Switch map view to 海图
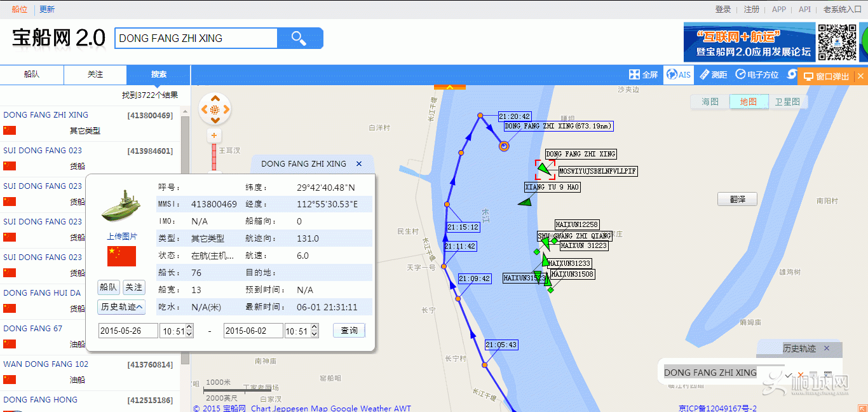 point(710,102)
